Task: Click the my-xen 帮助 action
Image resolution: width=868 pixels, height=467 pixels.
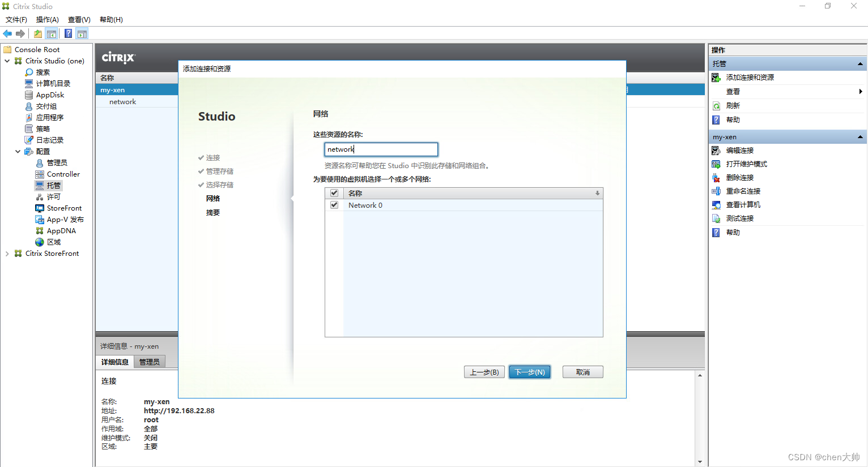Action: point(733,233)
